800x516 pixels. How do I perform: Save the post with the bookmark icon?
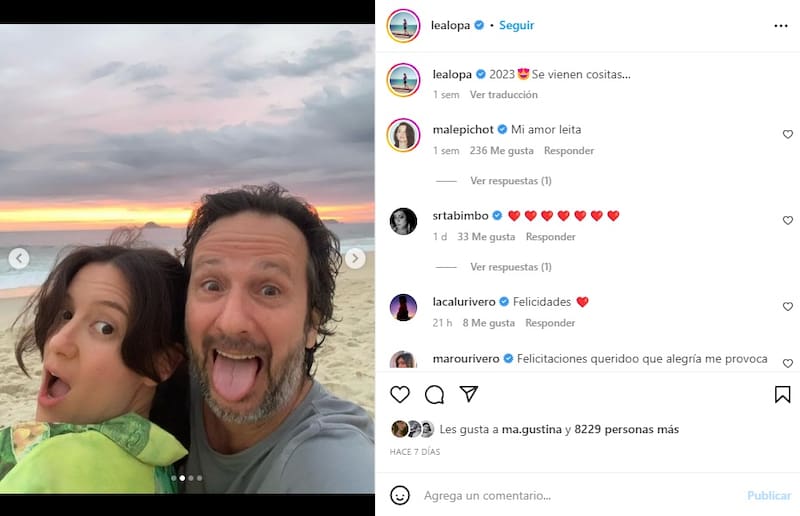pos(782,394)
